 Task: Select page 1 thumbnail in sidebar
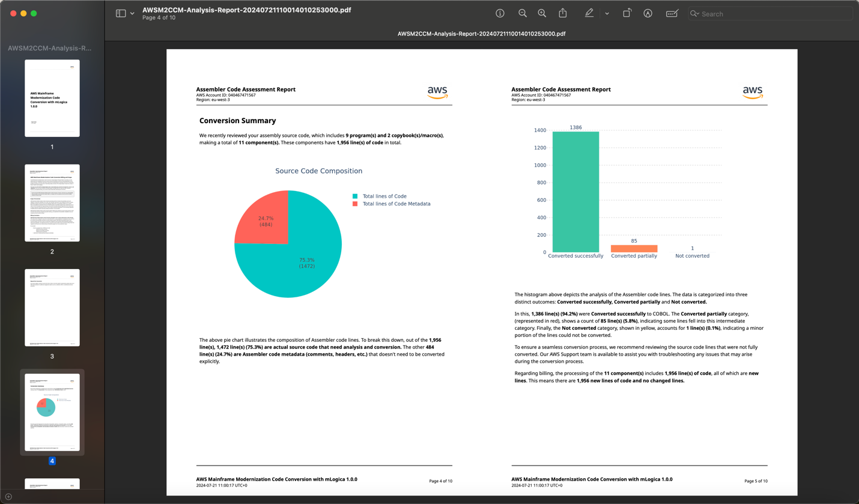[52, 98]
